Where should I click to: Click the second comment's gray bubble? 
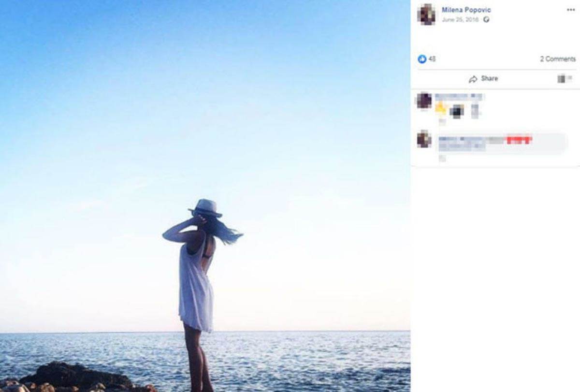500,144
